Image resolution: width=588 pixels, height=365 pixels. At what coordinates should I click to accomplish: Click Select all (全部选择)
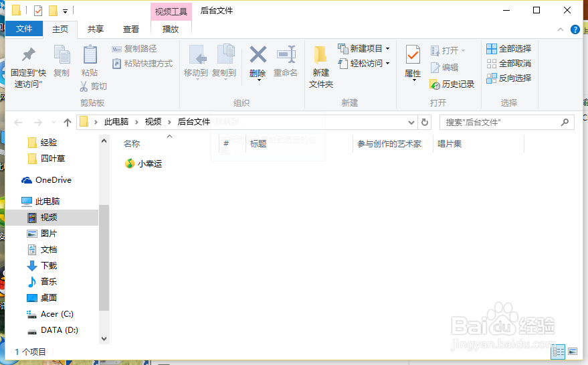click(509, 48)
